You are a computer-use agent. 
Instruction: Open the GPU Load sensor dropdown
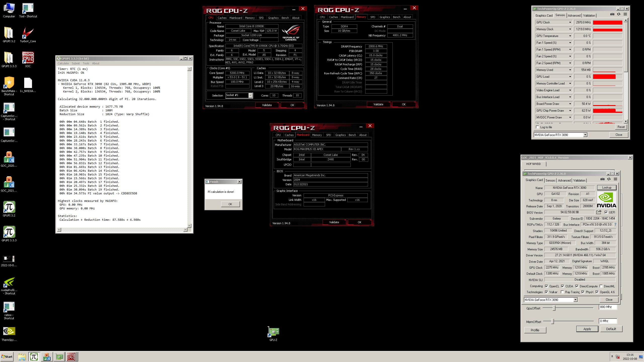[570, 77]
